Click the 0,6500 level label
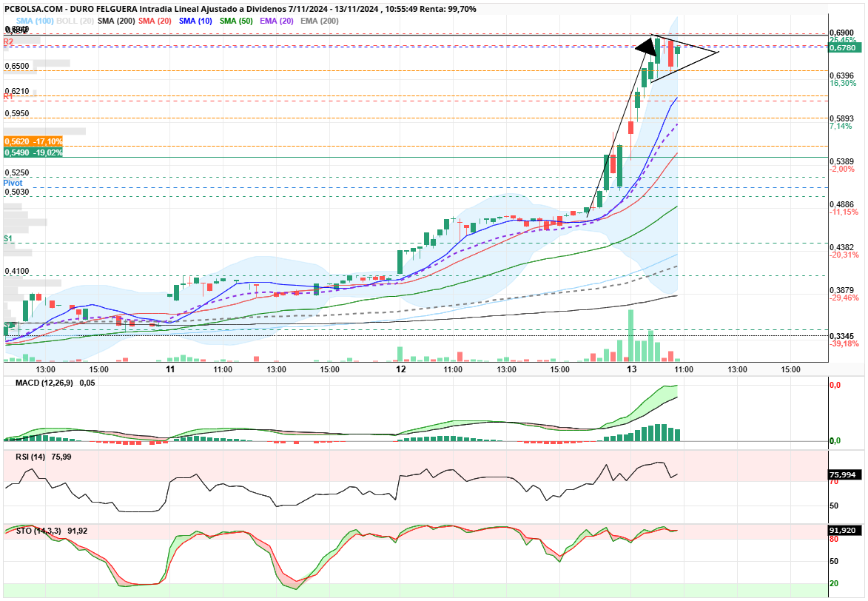 (16, 66)
